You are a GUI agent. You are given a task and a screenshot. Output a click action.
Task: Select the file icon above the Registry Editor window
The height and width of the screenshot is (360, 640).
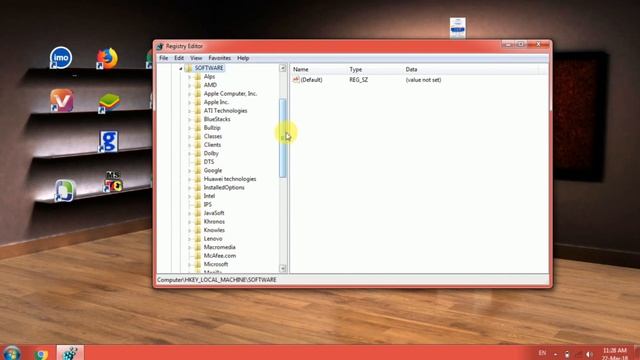pos(458,28)
